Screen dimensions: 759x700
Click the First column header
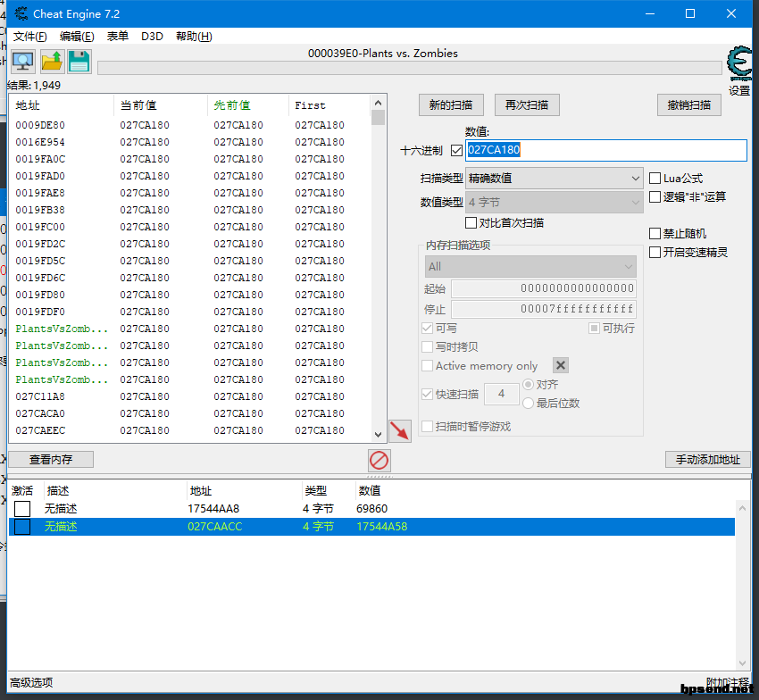[x=330, y=105]
